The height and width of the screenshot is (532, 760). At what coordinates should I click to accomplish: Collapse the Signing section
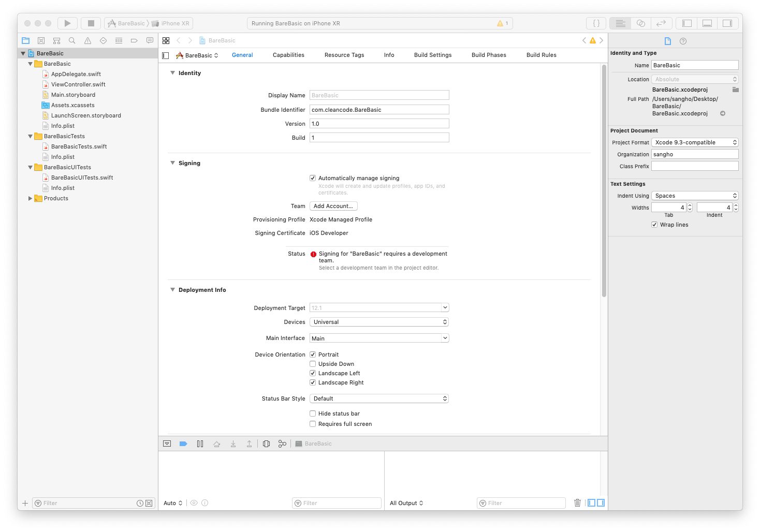pos(172,163)
